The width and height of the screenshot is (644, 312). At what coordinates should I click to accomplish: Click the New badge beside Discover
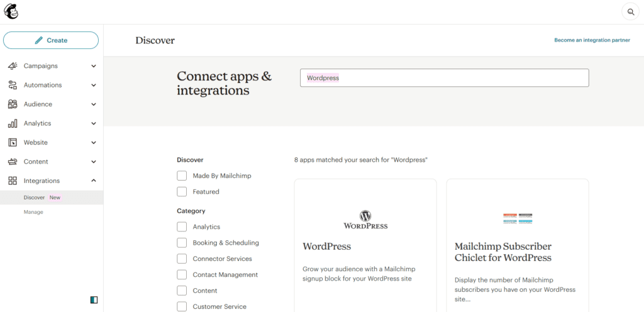click(x=55, y=198)
